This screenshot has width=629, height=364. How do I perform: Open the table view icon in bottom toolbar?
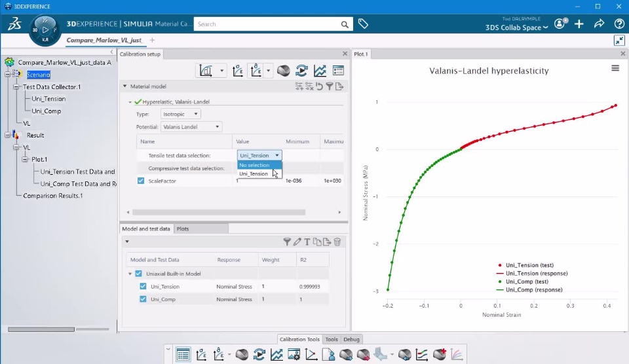(x=183, y=354)
